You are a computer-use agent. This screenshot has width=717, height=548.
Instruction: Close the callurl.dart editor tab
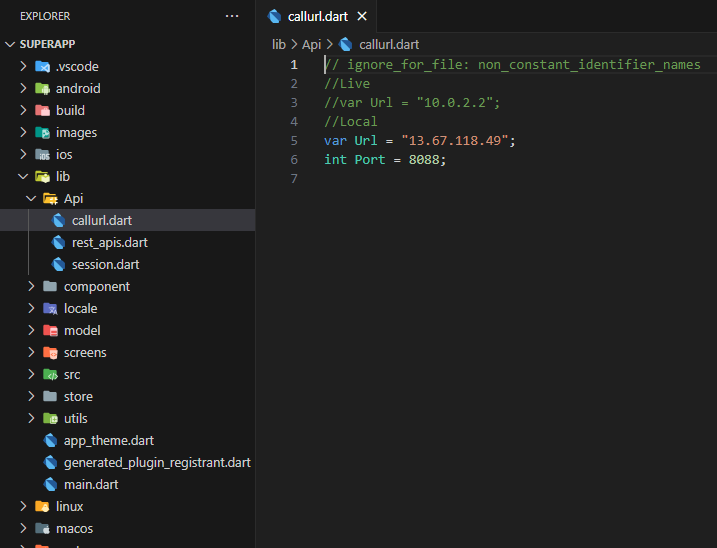pyautogui.click(x=362, y=17)
